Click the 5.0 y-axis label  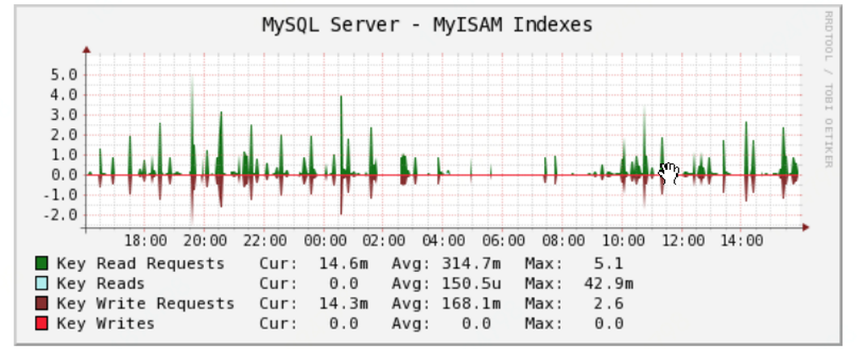(x=65, y=75)
